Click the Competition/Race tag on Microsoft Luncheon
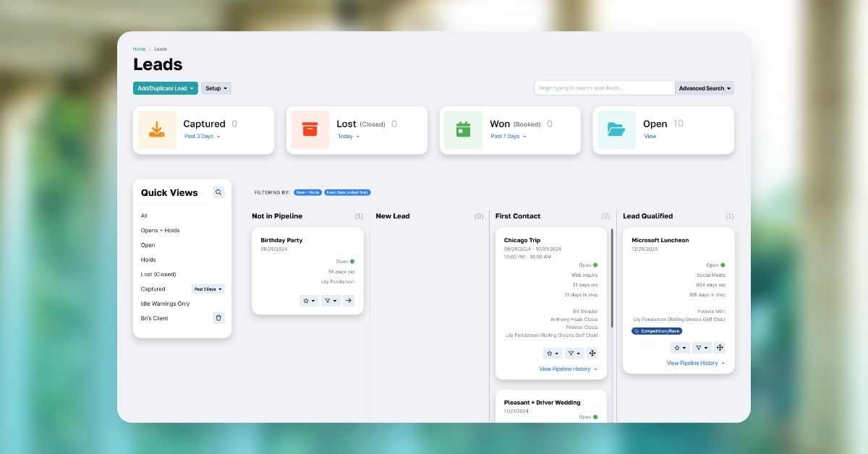Screen dimensions: 868x454 tap(657, 331)
